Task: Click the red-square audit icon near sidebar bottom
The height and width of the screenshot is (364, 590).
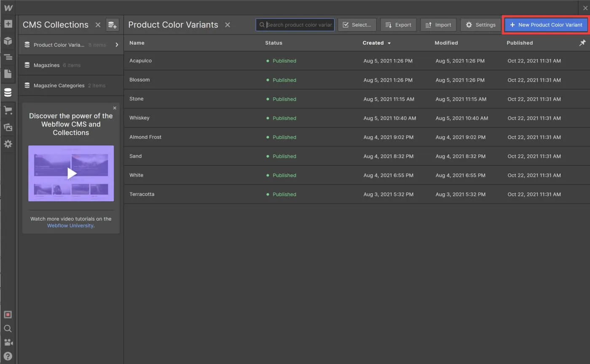Action: [x=8, y=315]
